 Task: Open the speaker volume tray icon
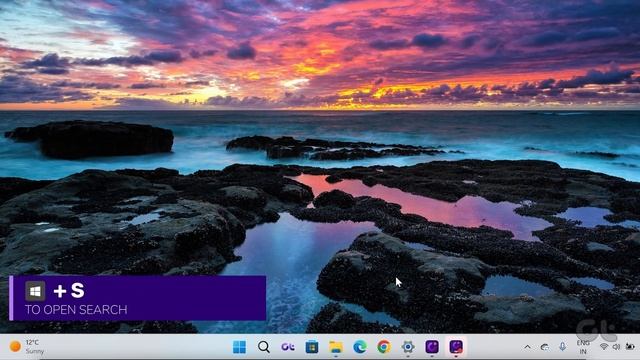click(616, 347)
